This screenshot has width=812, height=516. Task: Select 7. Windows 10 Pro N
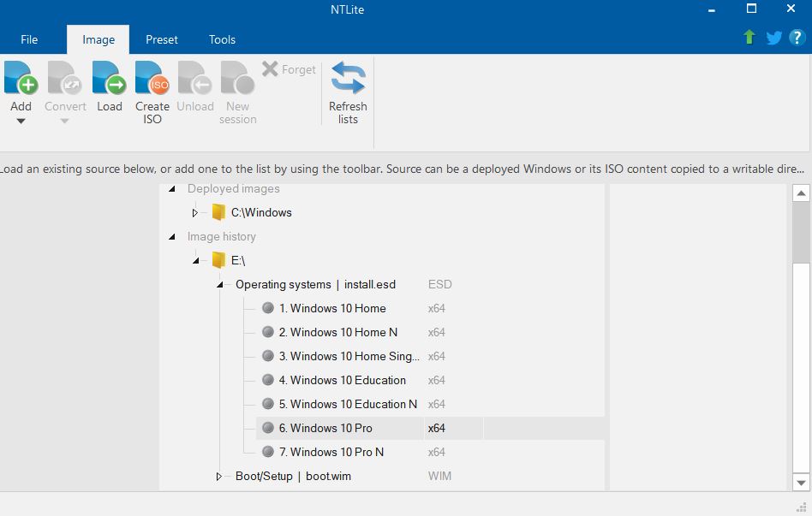pos(331,452)
